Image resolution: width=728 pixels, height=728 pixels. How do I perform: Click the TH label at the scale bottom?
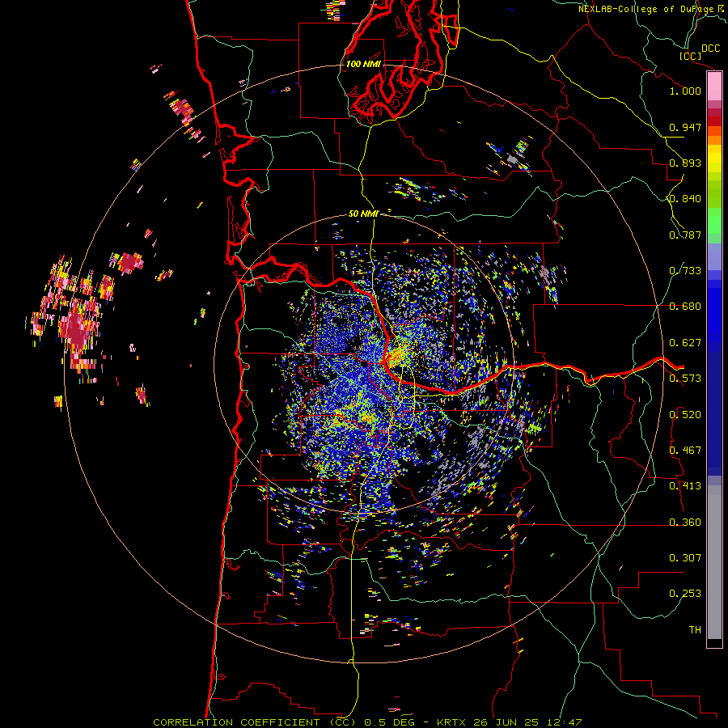point(695,630)
